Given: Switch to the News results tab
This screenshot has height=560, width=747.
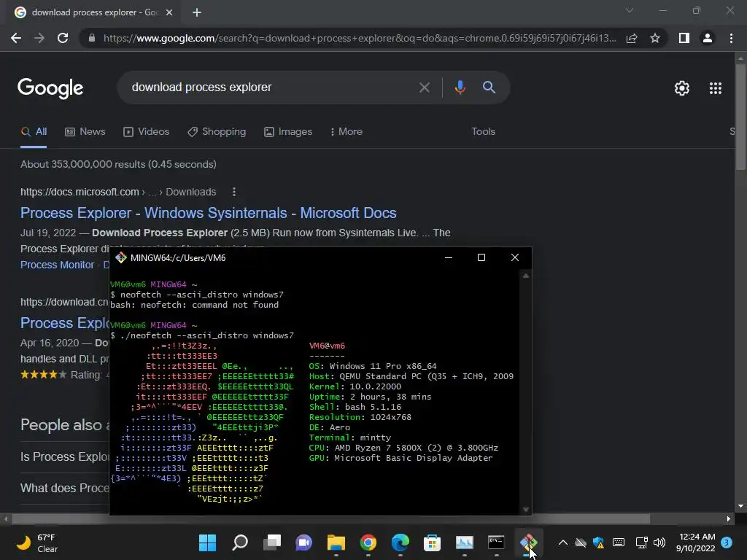Looking at the screenshot, I should click(x=85, y=131).
